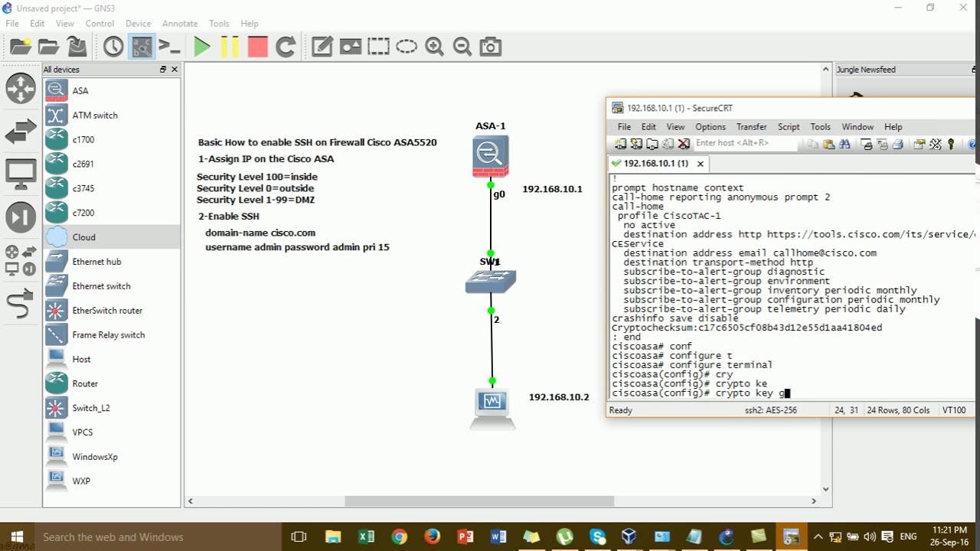This screenshot has height=551, width=980.
Task: Open snapshot manager clock icon
Action: 113,47
